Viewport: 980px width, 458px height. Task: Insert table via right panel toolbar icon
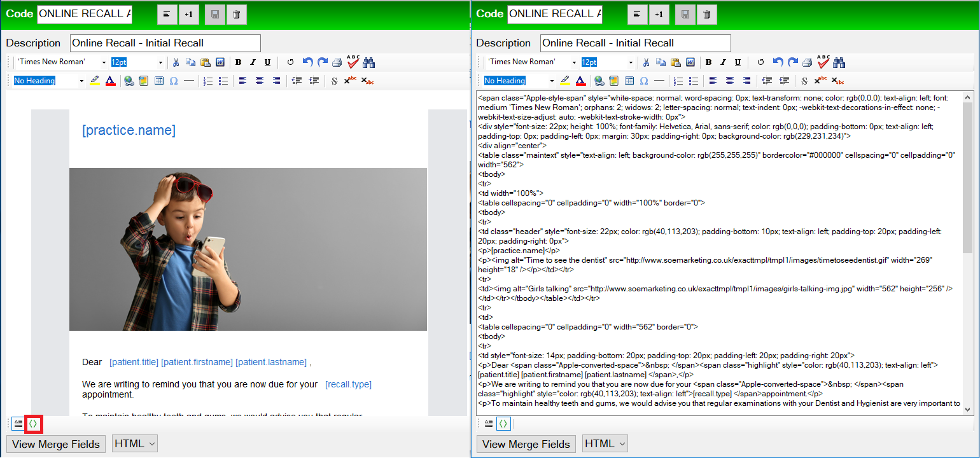coord(629,81)
